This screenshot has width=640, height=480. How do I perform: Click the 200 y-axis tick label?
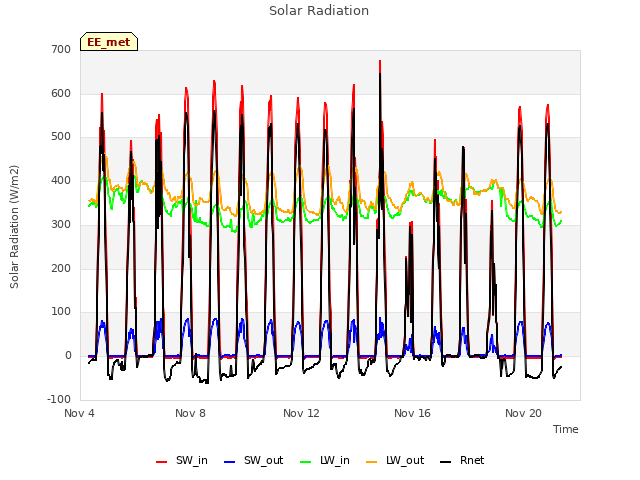coord(61,268)
